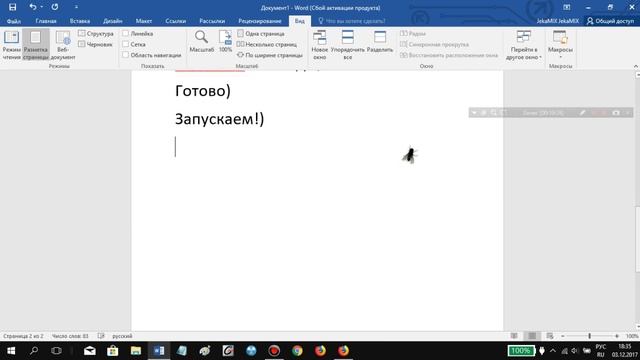Viewport: 640px width, 360px height.
Task: Open the proofing check icon in the status bar
Action: (101, 336)
